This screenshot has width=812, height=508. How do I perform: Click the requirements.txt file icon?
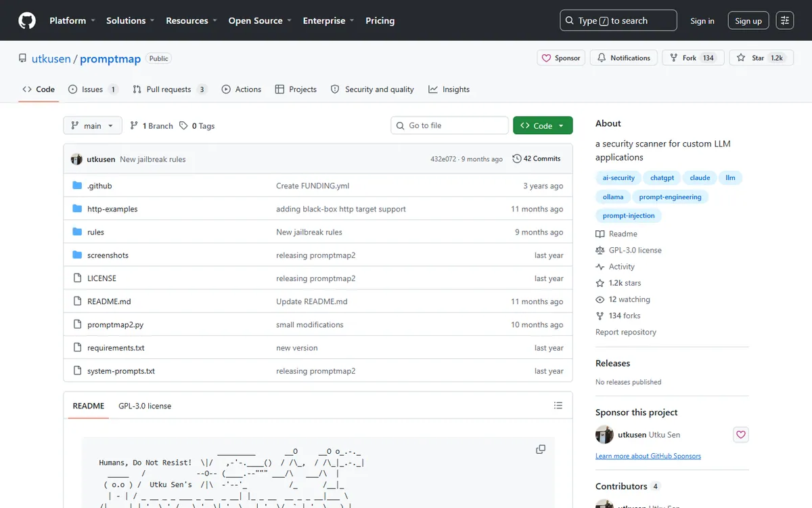click(x=76, y=347)
